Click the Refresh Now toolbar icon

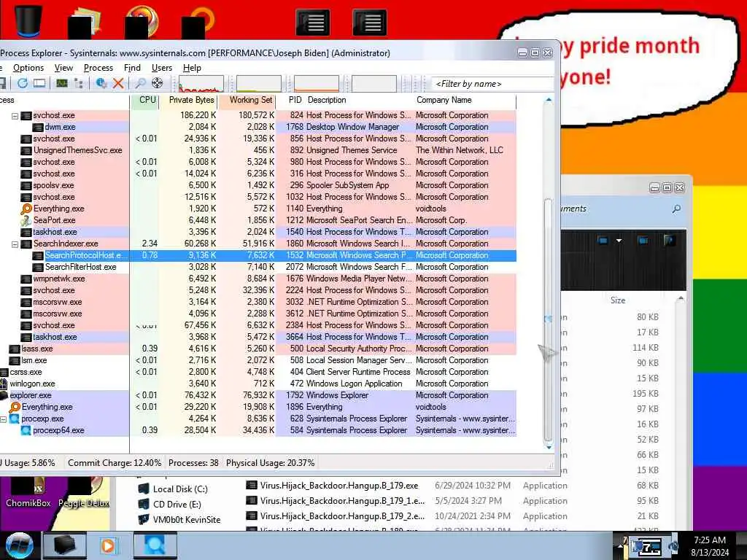[23, 83]
